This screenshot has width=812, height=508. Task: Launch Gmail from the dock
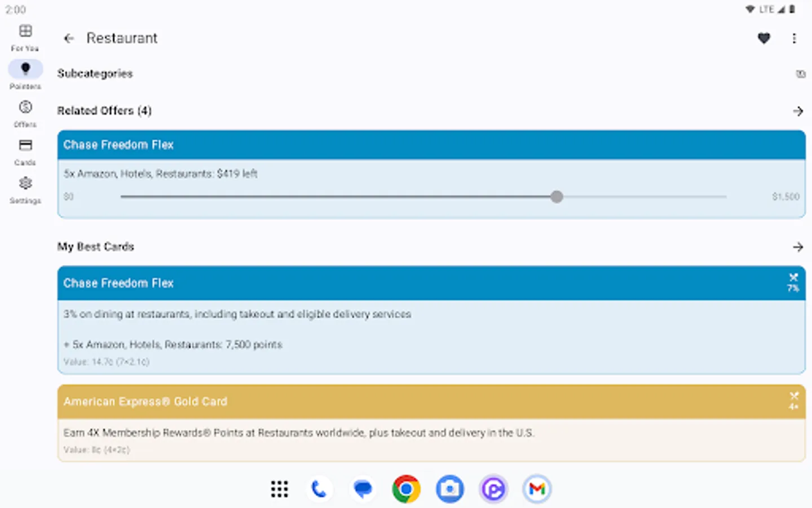(537, 489)
